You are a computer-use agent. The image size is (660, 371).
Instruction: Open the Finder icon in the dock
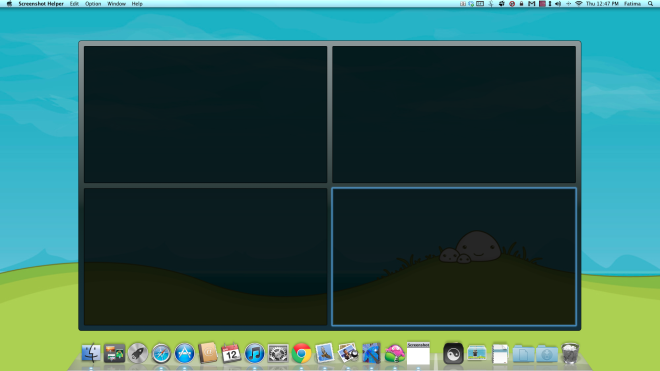91,353
